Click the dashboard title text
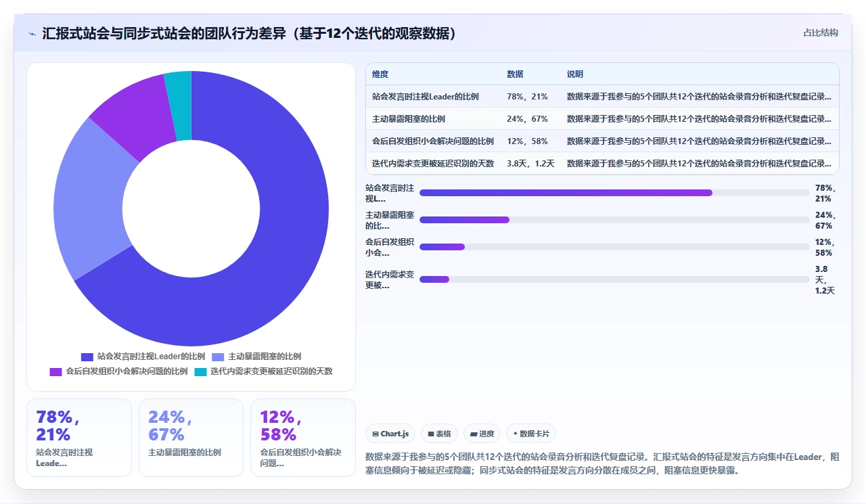 [x=249, y=33]
